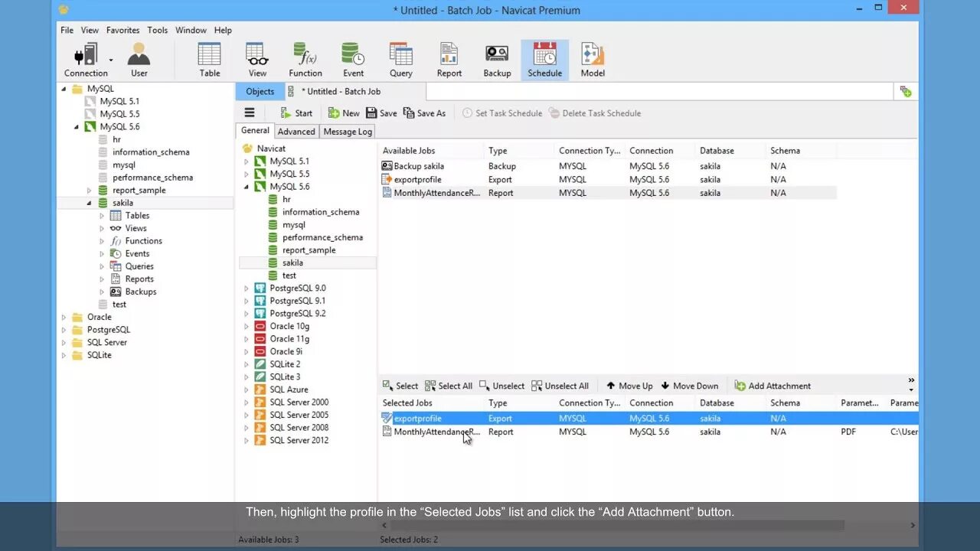Open the Model toolbar icon

click(x=593, y=60)
